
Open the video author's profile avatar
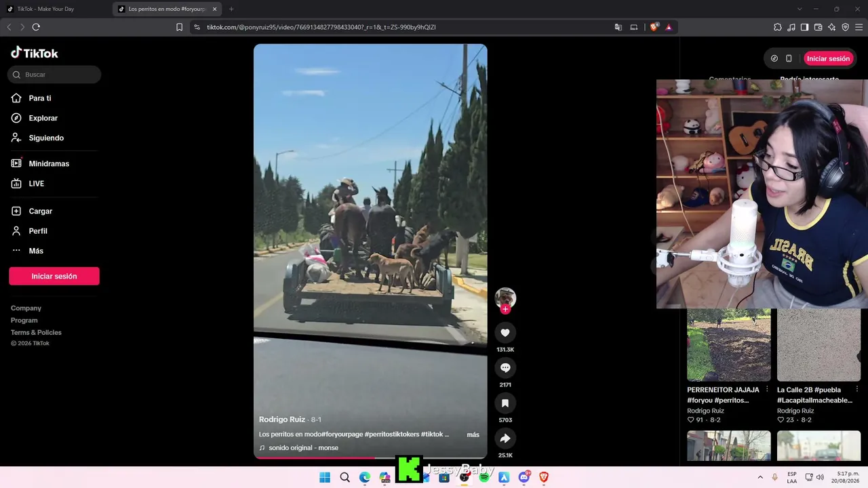click(505, 298)
